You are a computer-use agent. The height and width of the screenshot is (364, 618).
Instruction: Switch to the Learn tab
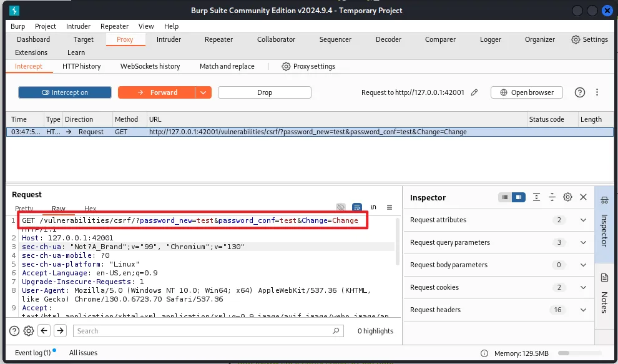[76, 52]
